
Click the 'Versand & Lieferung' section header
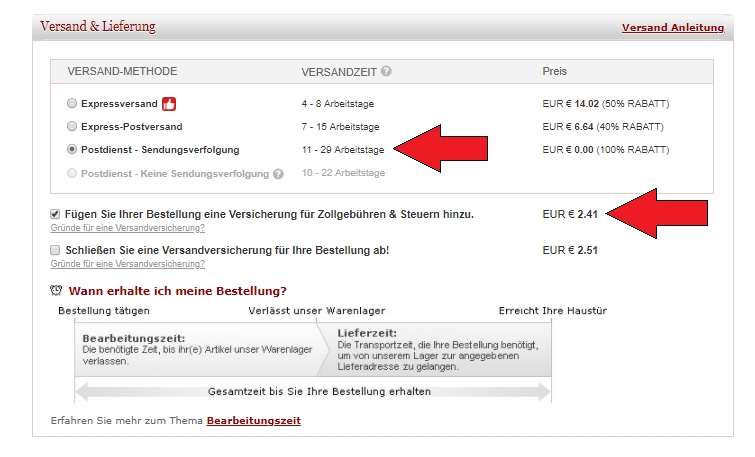tap(98, 27)
